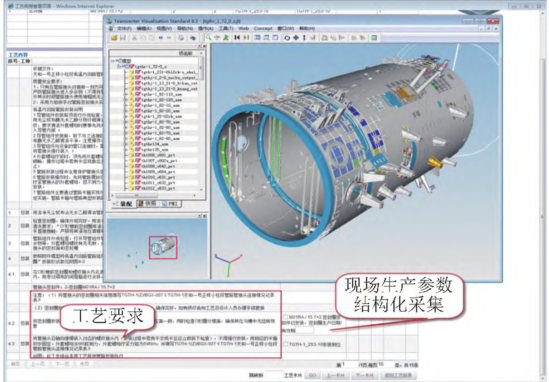Toggle visibility checkbox for tgthr134_asm

138,144
